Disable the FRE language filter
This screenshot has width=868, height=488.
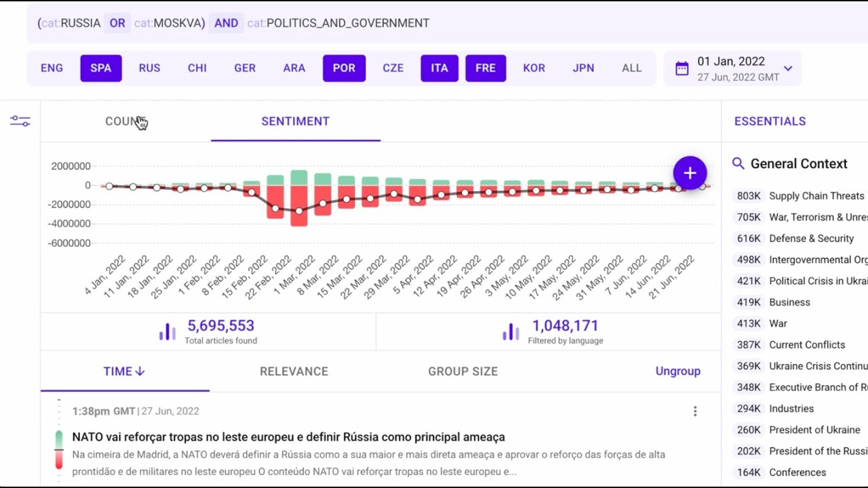pos(486,68)
